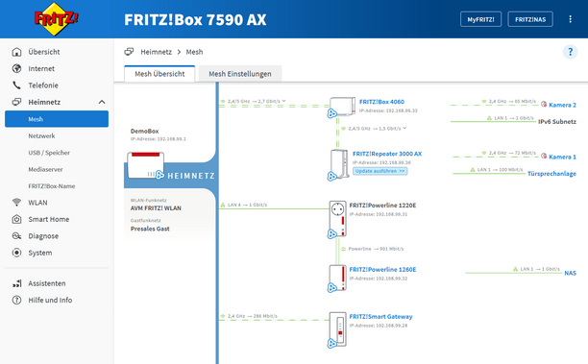Open the three-dot more options menu
The image size is (588, 364).
click(x=570, y=19)
